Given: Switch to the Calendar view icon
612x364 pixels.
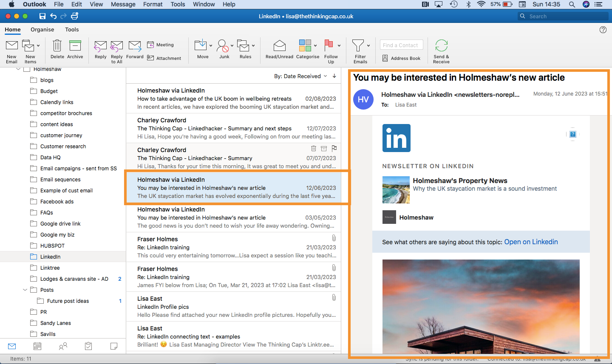Looking at the screenshot, I should (37, 346).
